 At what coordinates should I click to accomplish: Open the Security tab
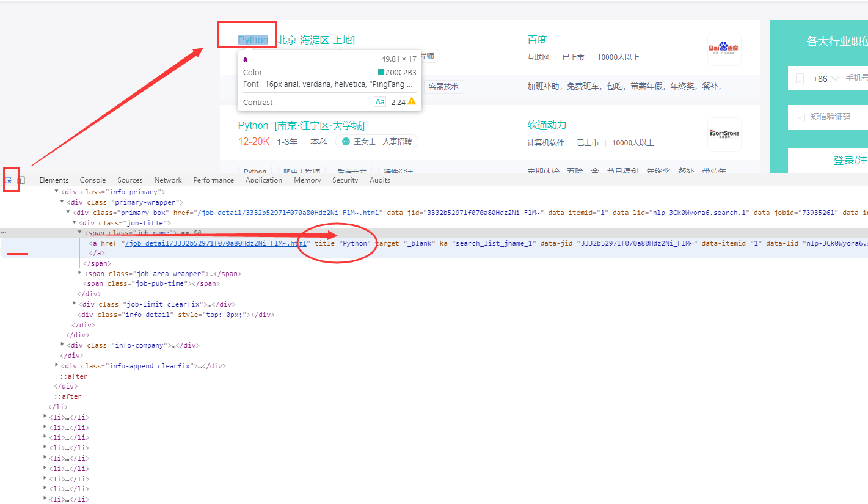click(345, 180)
